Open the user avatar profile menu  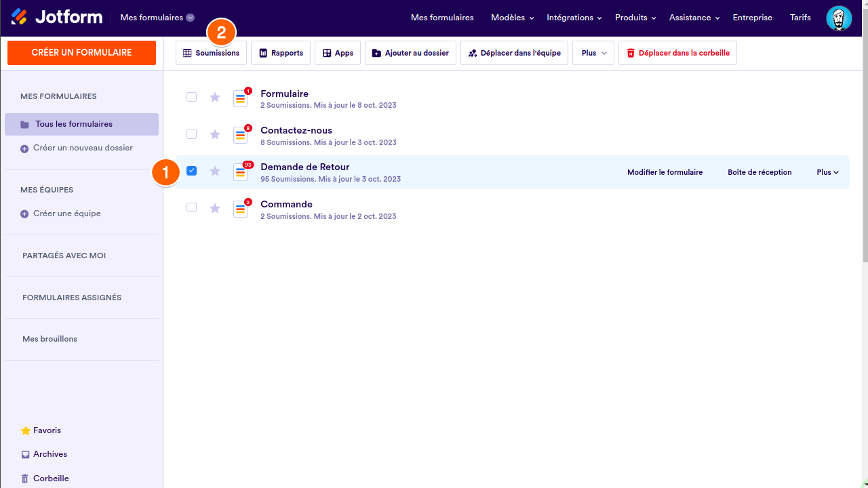839,18
